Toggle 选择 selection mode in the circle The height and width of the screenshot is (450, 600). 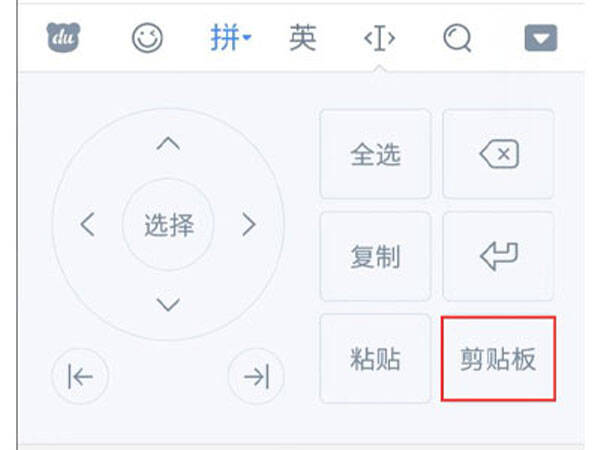pos(168,225)
